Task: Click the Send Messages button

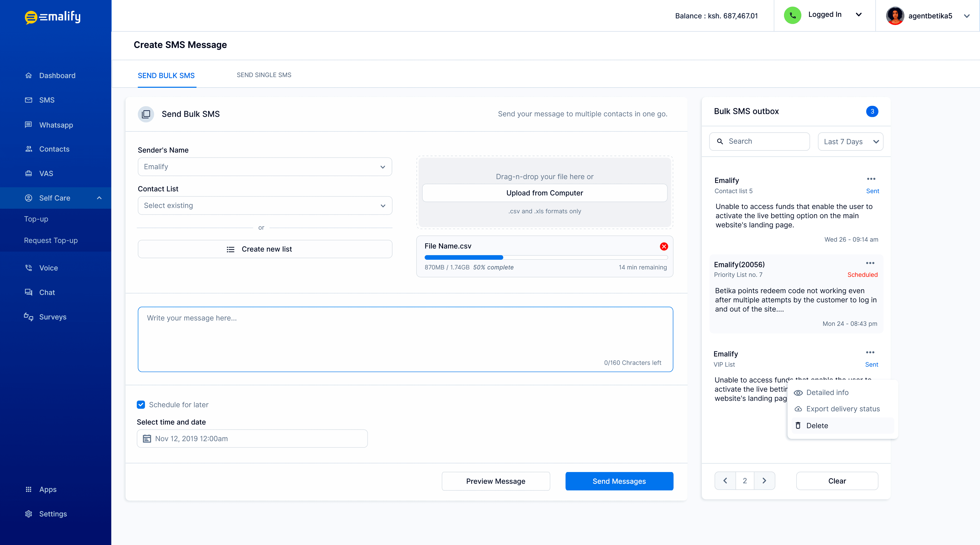Action: tap(619, 481)
